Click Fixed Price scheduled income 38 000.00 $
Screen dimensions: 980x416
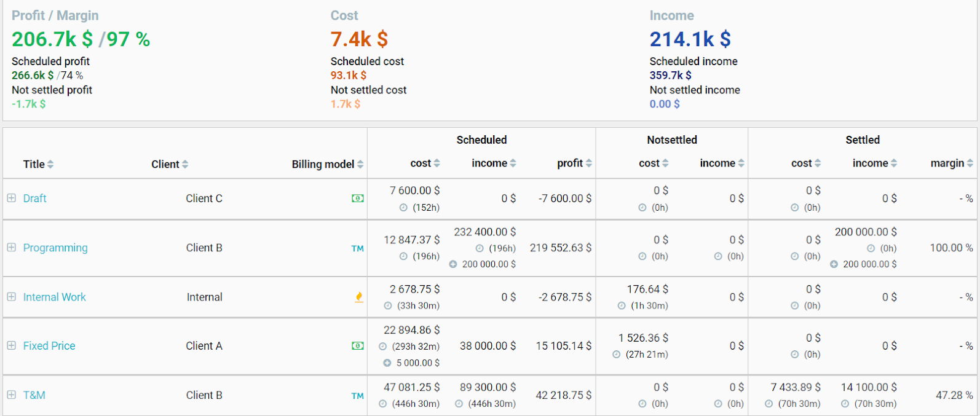click(x=488, y=346)
